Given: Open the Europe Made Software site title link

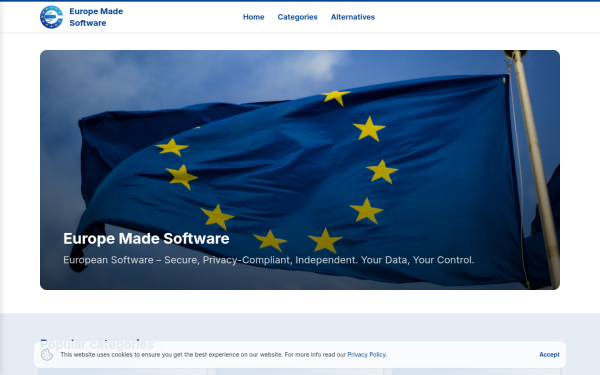Looking at the screenshot, I should 96,17.
